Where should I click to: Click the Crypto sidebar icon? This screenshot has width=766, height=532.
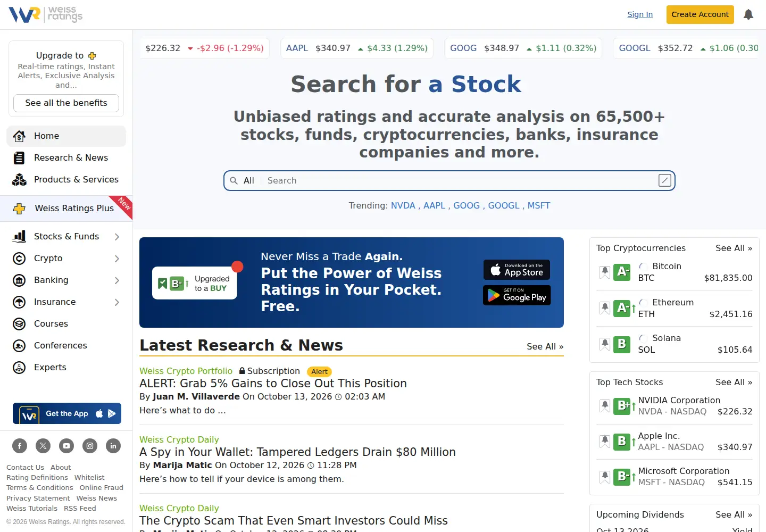19,259
